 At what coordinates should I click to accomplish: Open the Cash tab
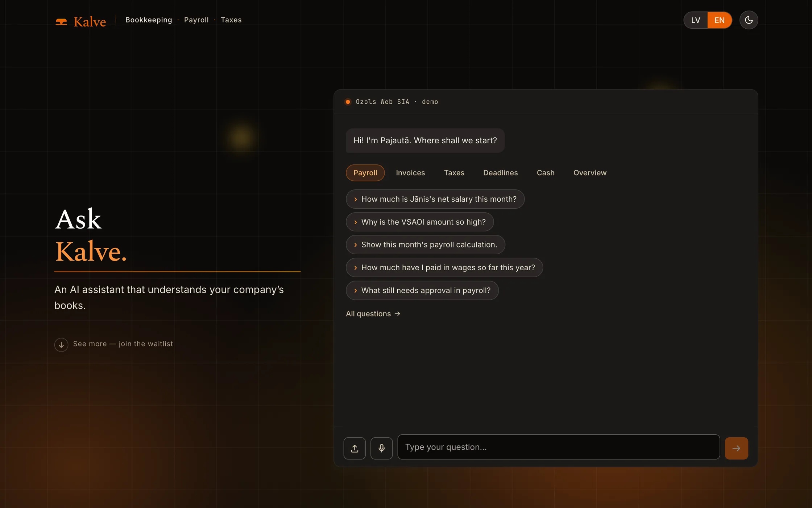[x=546, y=173]
